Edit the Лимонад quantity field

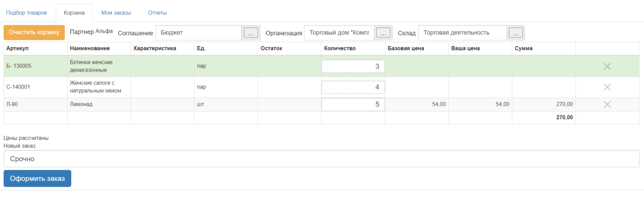pyautogui.click(x=353, y=105)
